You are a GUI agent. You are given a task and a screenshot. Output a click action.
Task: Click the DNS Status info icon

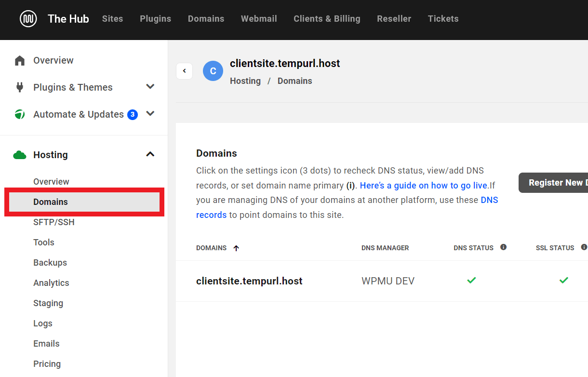point(503,247)
